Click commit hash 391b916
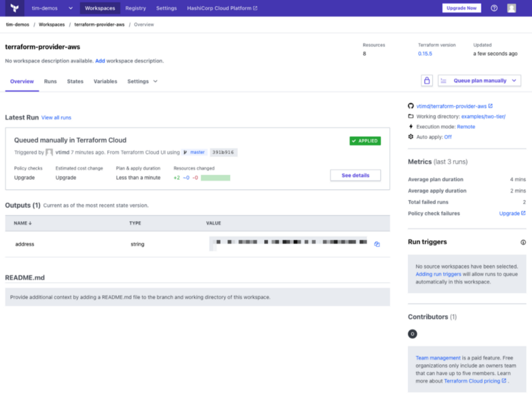Screen dimensions: 532x398 pyautogui.click(x=223, y=152)
